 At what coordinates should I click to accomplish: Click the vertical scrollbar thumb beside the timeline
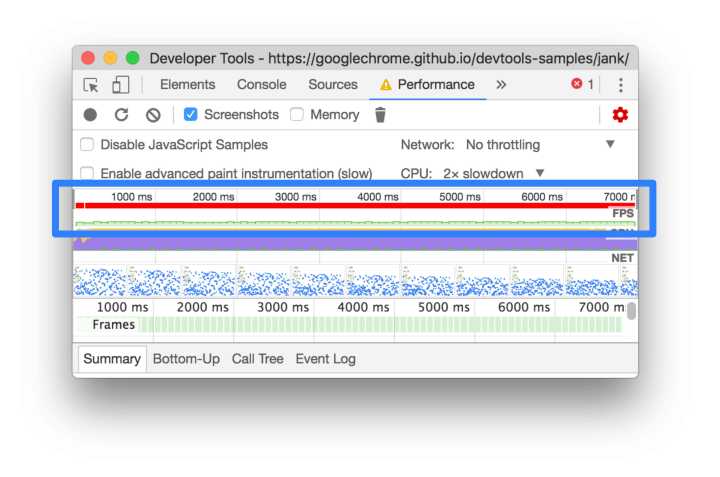[632, 311]
